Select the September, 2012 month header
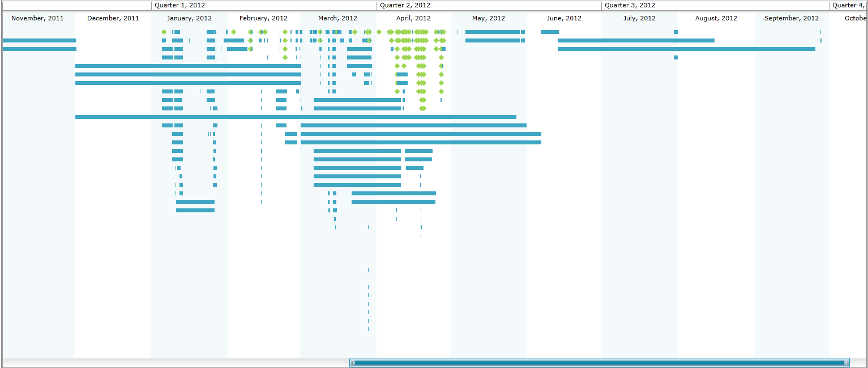Viewport: 868px width, 368px height. 792,18
